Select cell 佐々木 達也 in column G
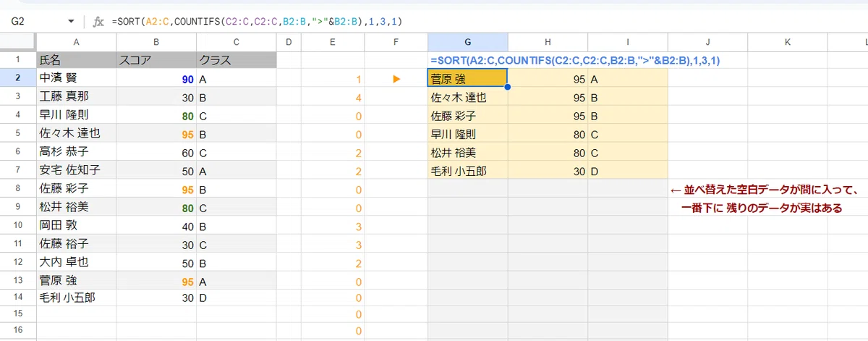Viewport: 868px width, 341px height. (x=467, y=97)
